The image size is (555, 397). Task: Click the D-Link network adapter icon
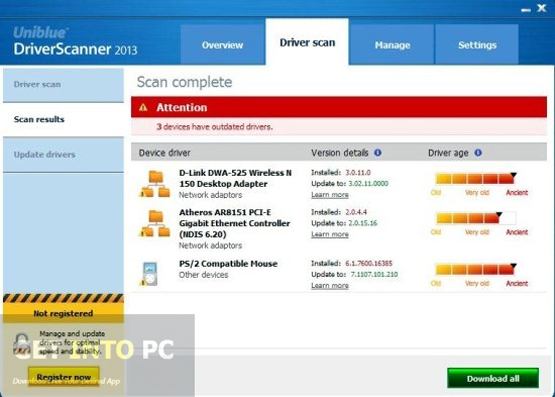click(x=154, y=183)
